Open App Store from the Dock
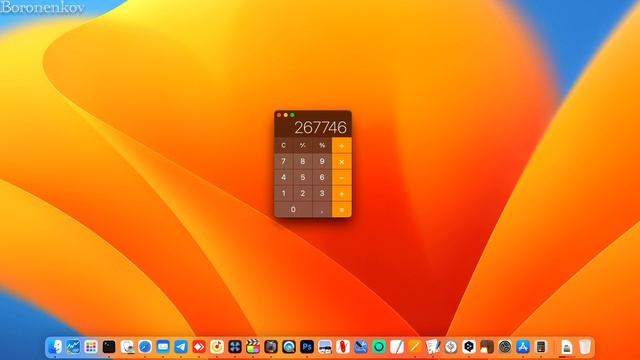 point(523,347)
